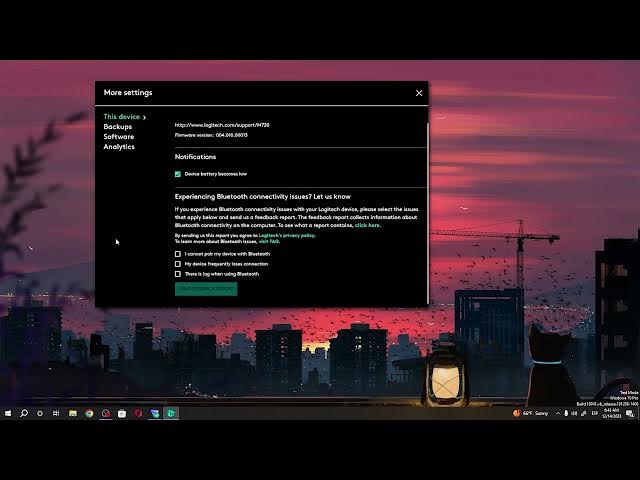Check 'There is lag when using Bluetooth'
The width and height of the screenshot is (640, 480).
tap(178, 274)
